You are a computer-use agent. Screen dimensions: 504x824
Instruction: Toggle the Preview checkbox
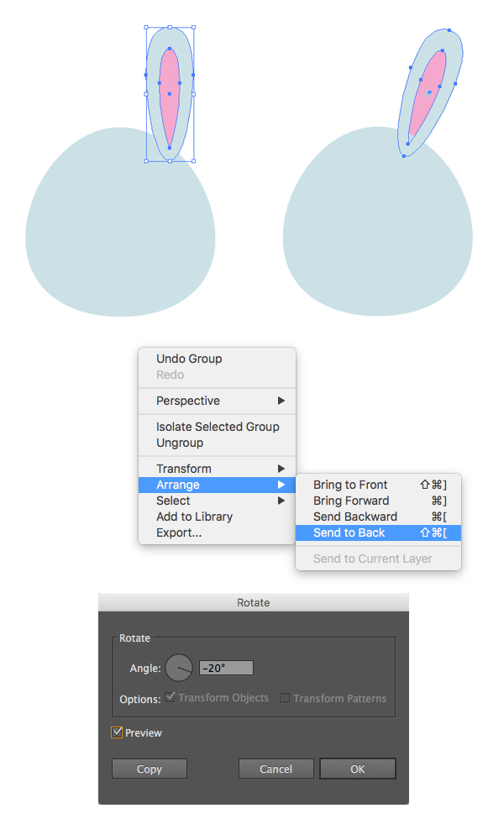[x=117, y=732]
